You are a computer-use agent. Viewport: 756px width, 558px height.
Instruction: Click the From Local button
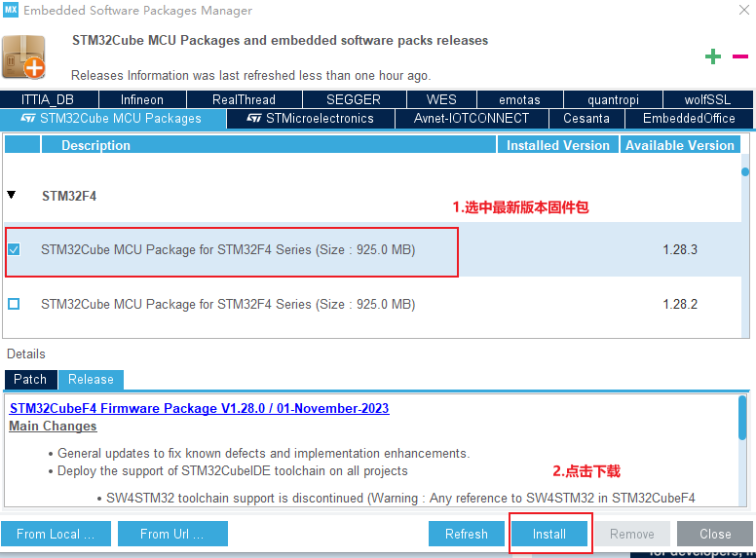pos(56,534)
